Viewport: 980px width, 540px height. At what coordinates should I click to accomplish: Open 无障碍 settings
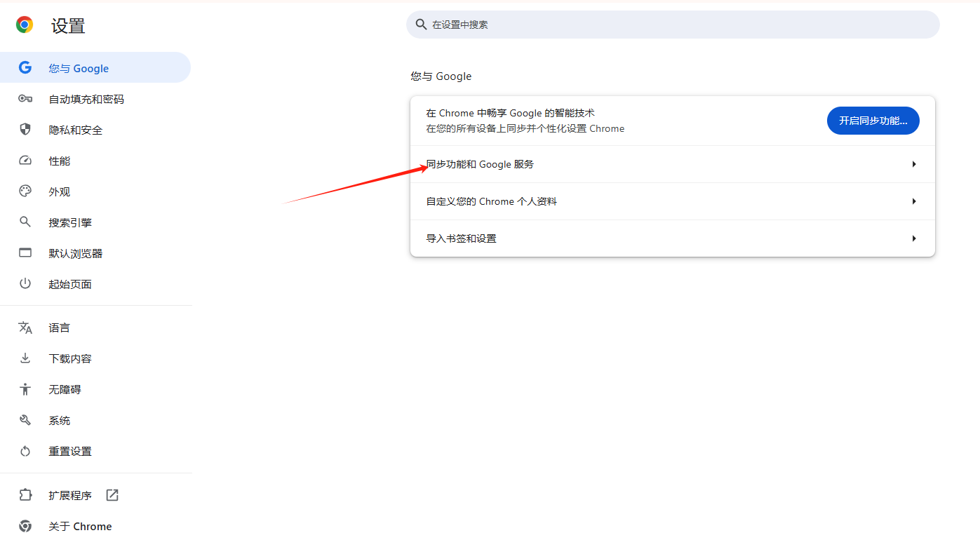95,389
